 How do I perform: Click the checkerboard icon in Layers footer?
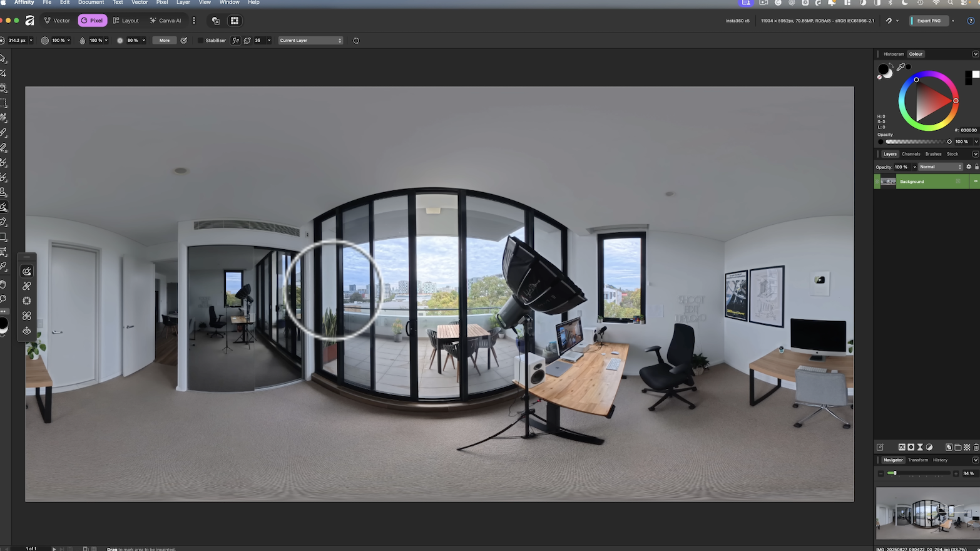967,447
